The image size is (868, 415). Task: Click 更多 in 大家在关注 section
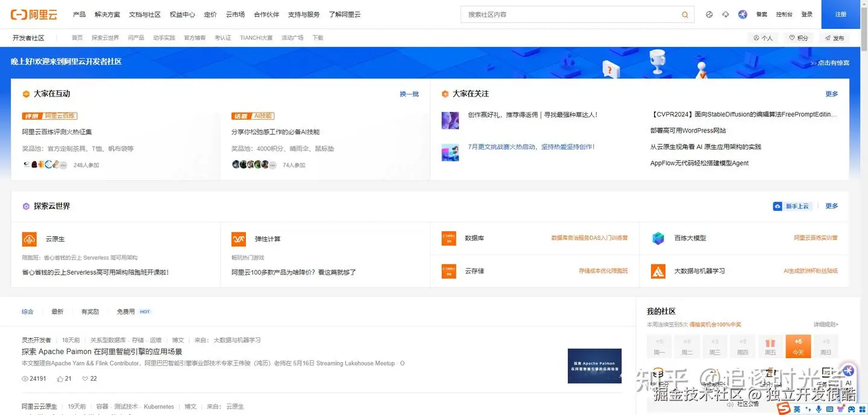(x=832, y=94)
